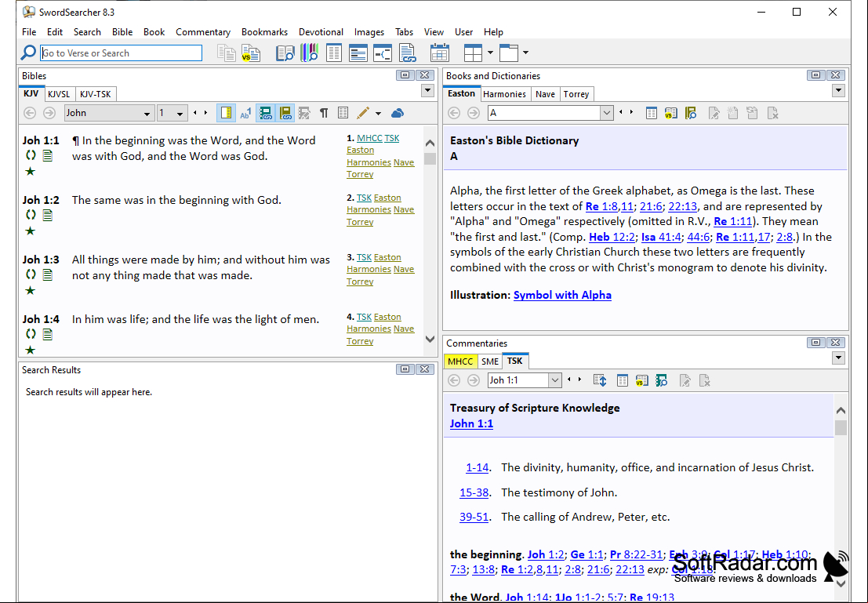Screen dimensions: 868x603
Task: Open the dictionary entry 'A' combo box
Action: [550, 113]
